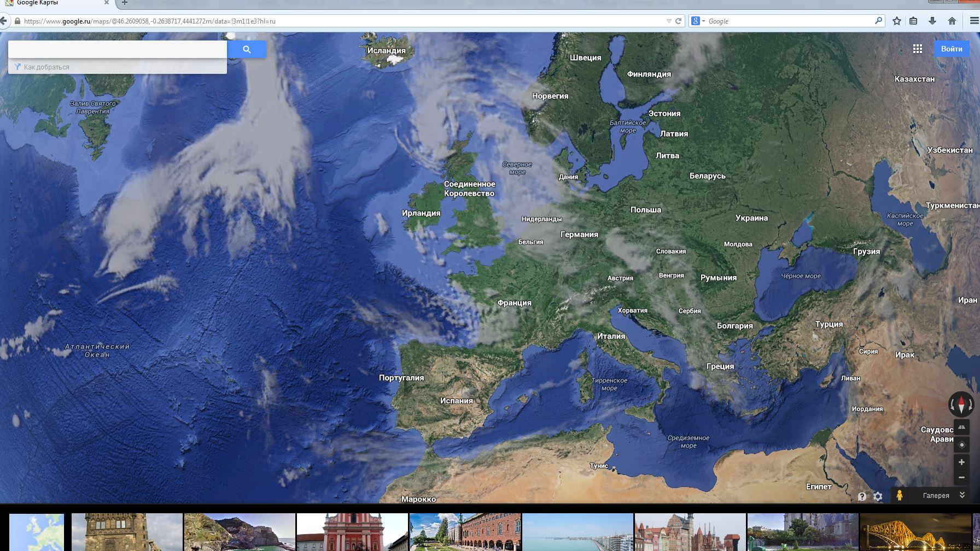This screenshot has height=551, width=980.
Task: Click the Турция country label
Action: [829, 324]
